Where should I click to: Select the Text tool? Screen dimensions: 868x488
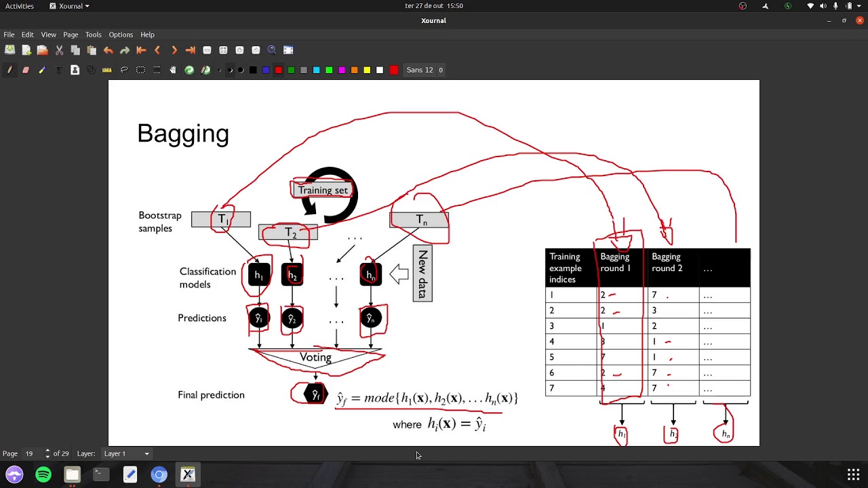(59, 70)
